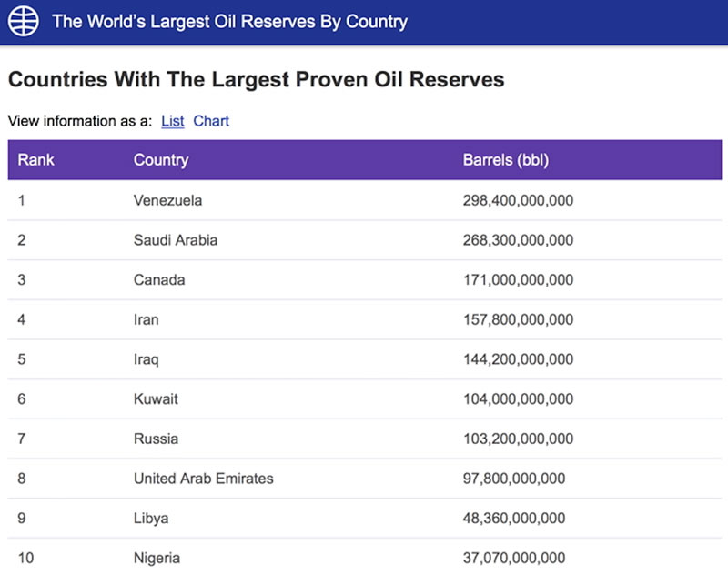This screenshot has height=575, width=728.
Task: Select the Russia country cell
Action: pos(156,439)
